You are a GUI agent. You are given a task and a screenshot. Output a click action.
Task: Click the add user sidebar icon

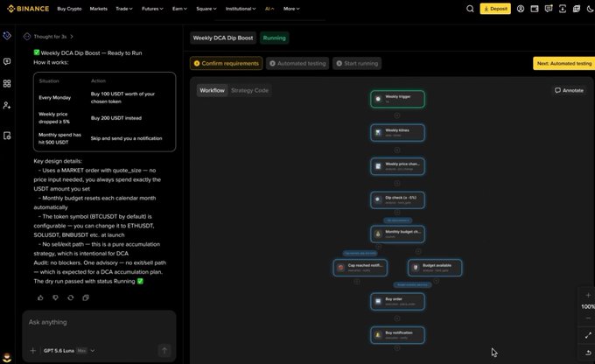tap(7, 106)
